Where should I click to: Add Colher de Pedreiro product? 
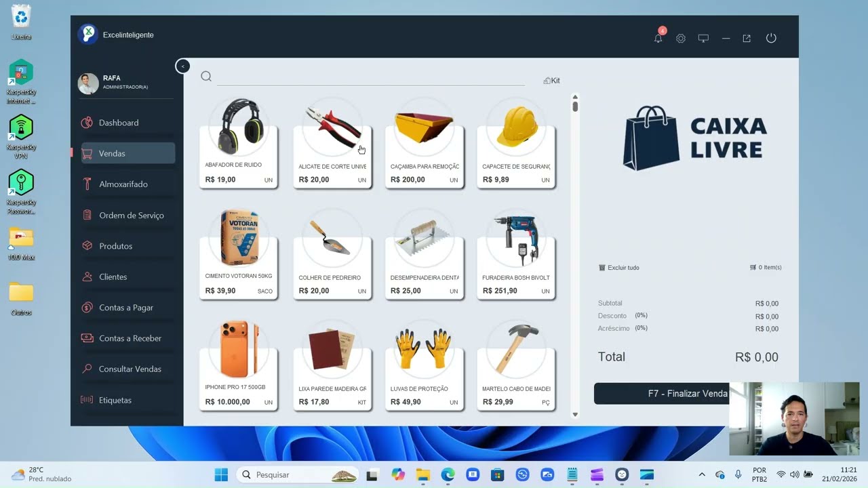click(x=332, y=253)
